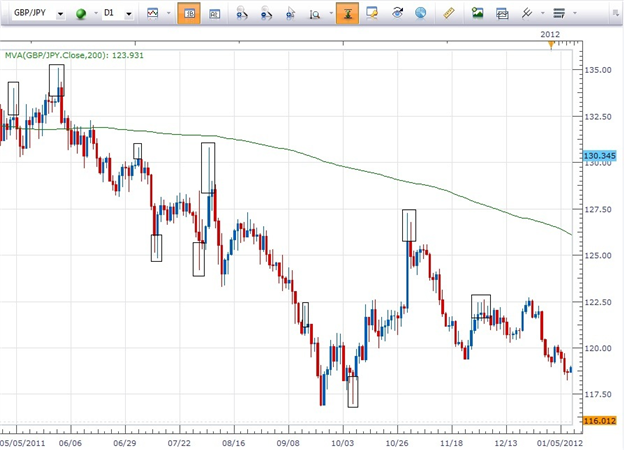Click the magnifier zoom-area icon
The height and width of the screenshot is (450, 624).
pos(315,14)
